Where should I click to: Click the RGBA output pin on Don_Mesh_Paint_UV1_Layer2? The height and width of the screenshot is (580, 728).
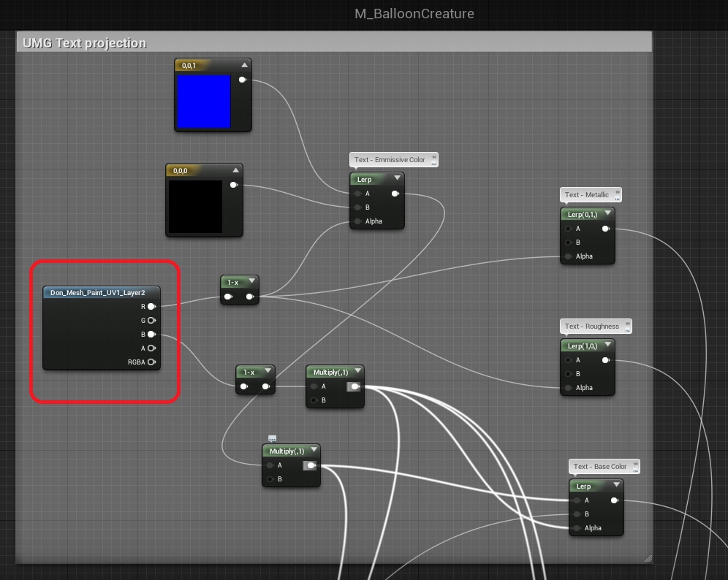pos(151,362)
